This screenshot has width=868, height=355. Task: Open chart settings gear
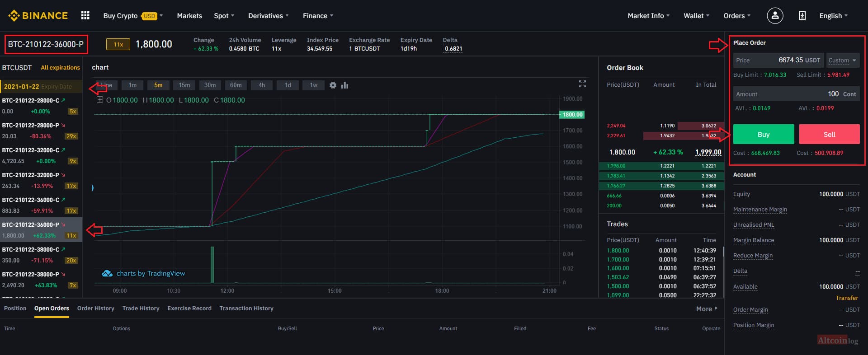(x=333, y=85)
